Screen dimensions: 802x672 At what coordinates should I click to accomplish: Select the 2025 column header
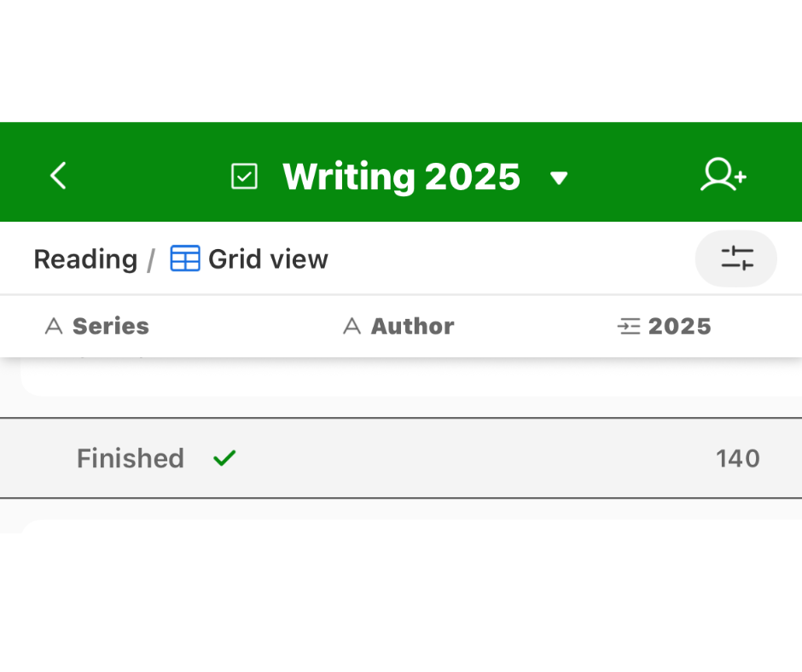click(679, 327)
